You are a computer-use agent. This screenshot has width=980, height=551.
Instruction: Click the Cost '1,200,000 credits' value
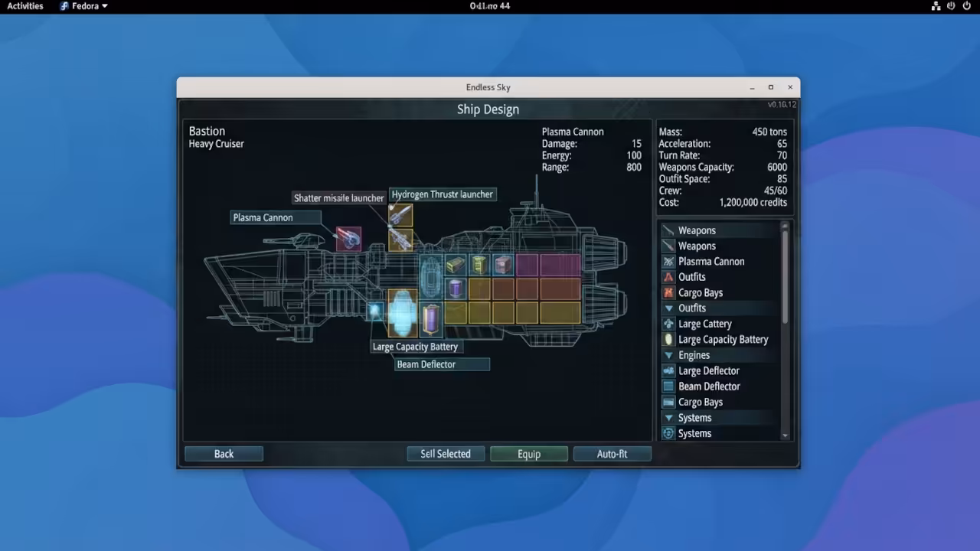(x=753, y=203)
